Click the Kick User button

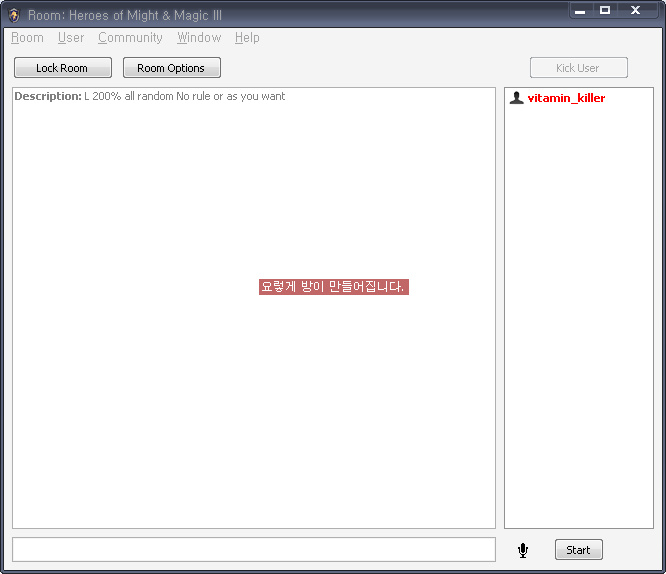click(579, 68)
